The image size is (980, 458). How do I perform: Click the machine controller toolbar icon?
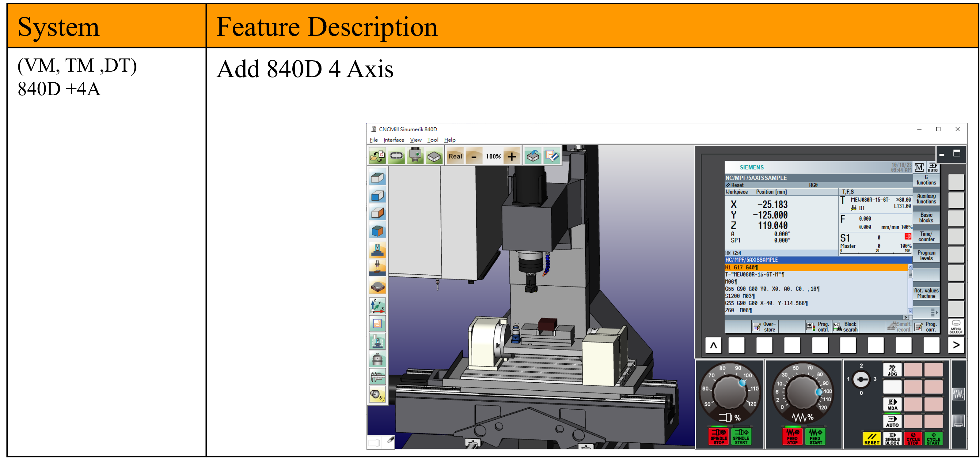point(415,156)
